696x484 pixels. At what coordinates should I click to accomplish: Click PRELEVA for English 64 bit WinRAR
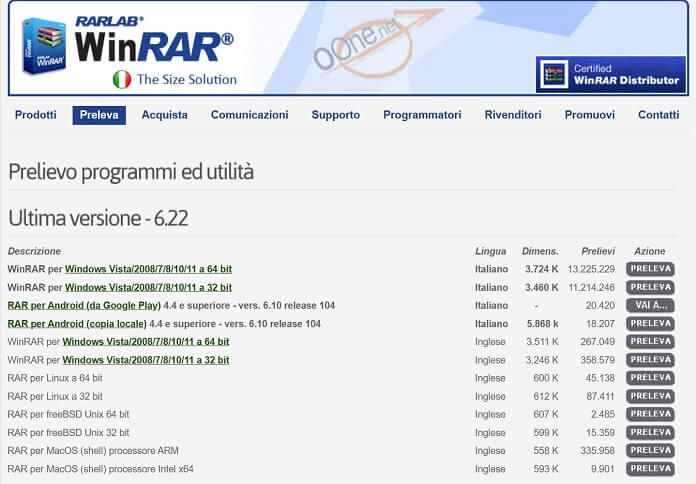coord(650,341)
